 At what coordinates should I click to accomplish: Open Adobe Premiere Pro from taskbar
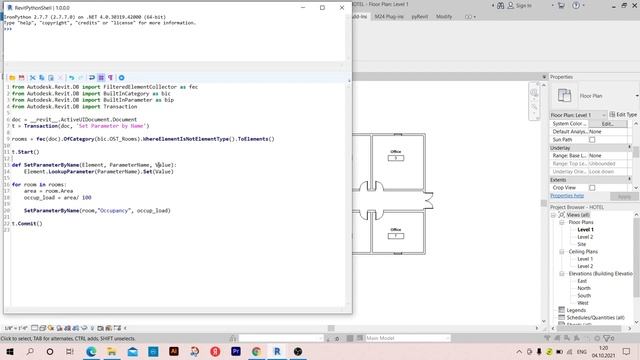point(236,351)
